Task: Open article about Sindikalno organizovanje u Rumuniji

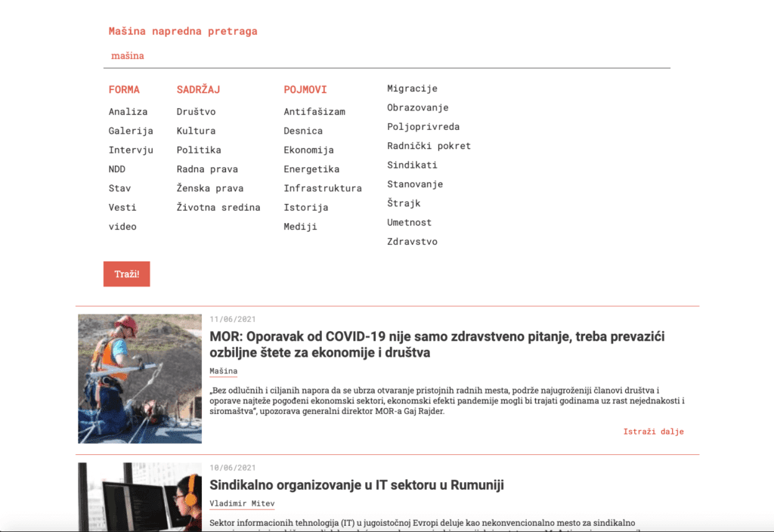Action: coord(358,484)
